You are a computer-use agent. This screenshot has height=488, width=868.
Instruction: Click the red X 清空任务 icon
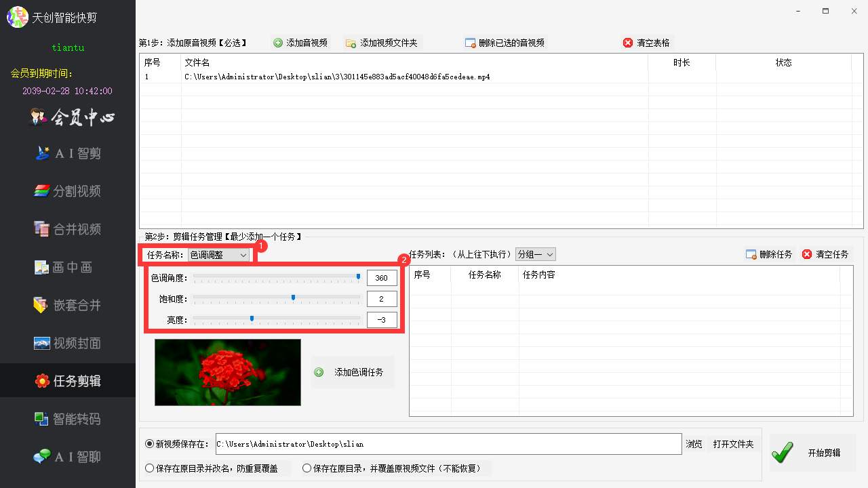807,254
